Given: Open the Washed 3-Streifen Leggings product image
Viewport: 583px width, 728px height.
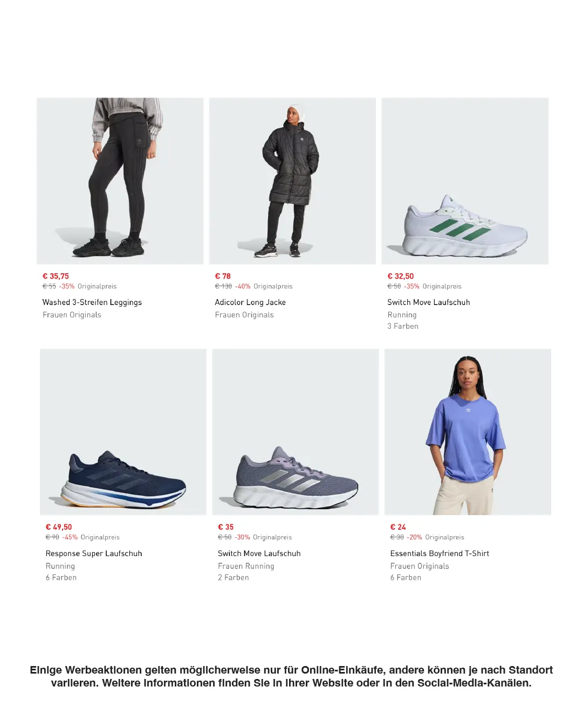Looking at the screenshot, I should coord(120,181).
